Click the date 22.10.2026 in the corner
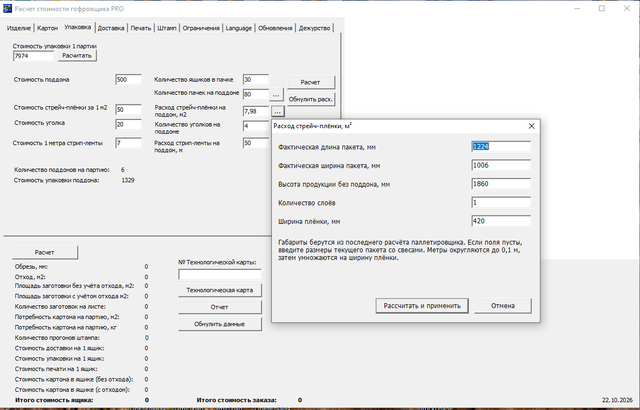The image size is (640, 410). point(617,400)
